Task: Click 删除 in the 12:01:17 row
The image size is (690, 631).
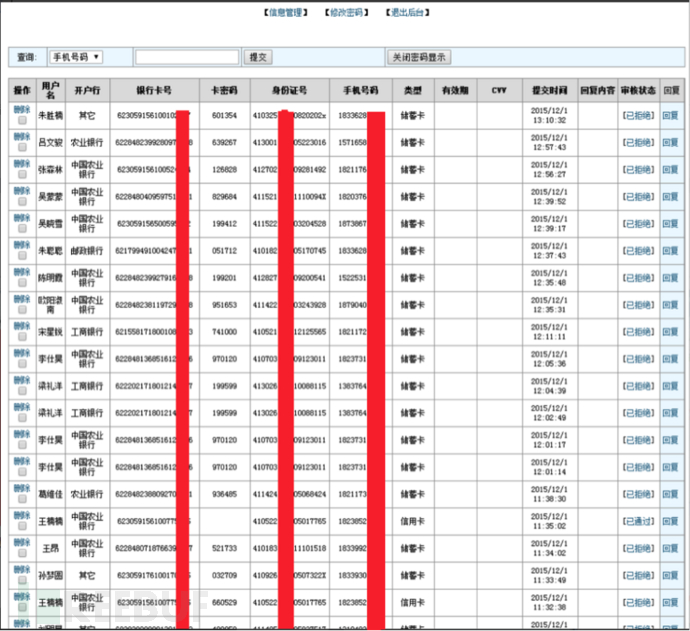Action: coord(22,434)
